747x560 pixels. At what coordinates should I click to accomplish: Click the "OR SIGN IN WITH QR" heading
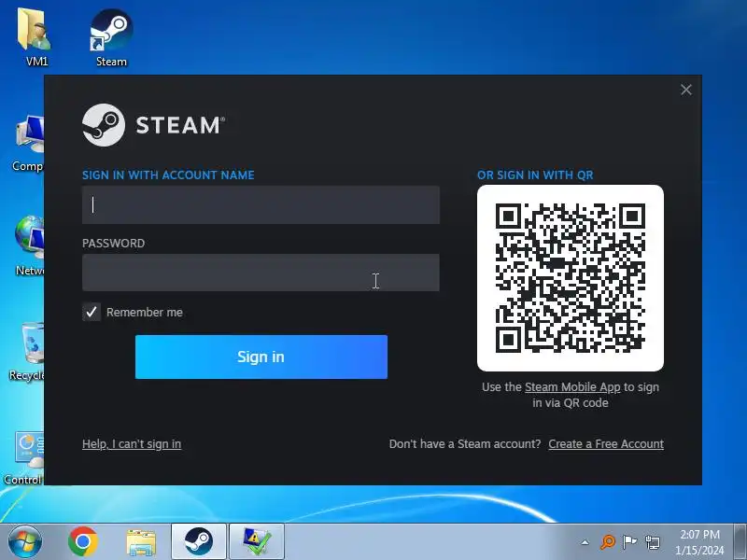[535, 175]
